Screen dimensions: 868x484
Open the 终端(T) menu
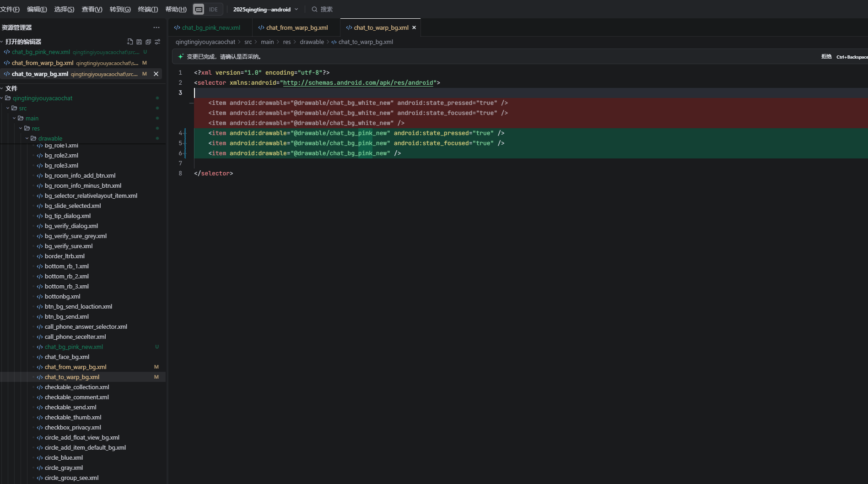[148, 9]
